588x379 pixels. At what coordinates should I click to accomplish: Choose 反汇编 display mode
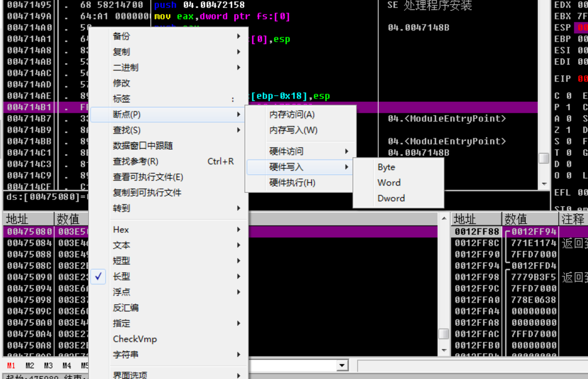[x=169, y=307]
